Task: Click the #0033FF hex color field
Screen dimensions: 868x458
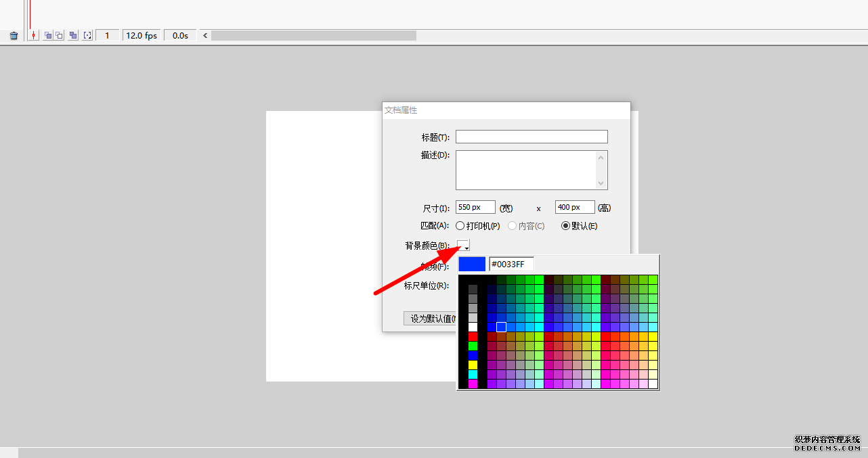Action: (511, 265)
